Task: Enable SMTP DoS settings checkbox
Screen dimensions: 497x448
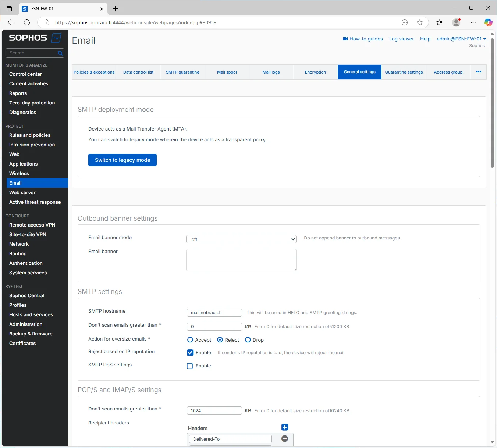Action: pos(190,366)
